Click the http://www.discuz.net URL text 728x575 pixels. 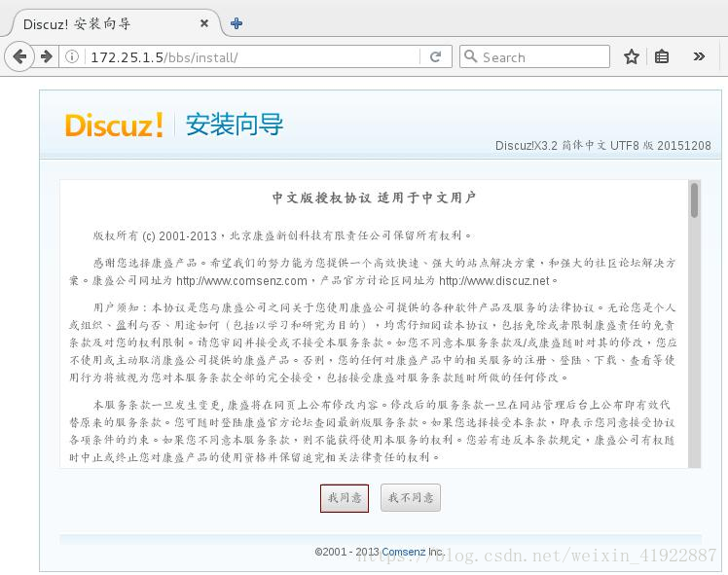494,281
